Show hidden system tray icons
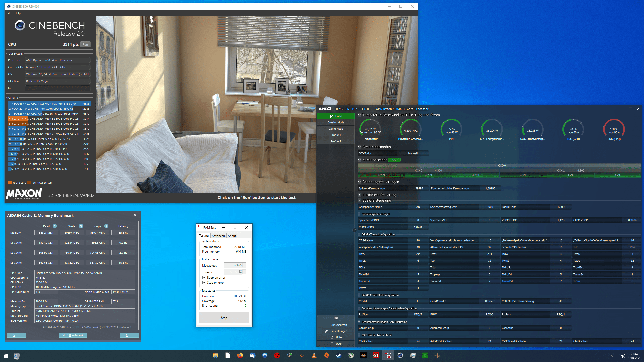Screen dimensions: 644x362 pos(611,356)
